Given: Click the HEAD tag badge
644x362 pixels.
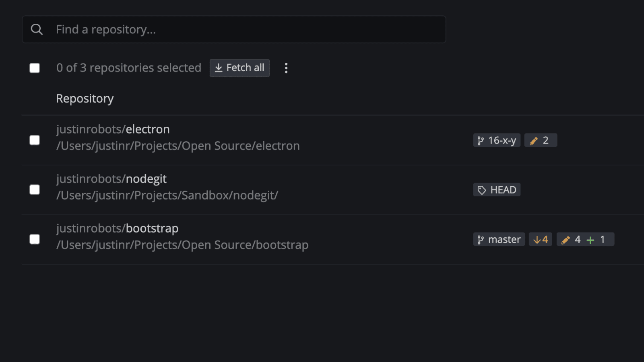Looking at the screenshot, I should [497, 190].
